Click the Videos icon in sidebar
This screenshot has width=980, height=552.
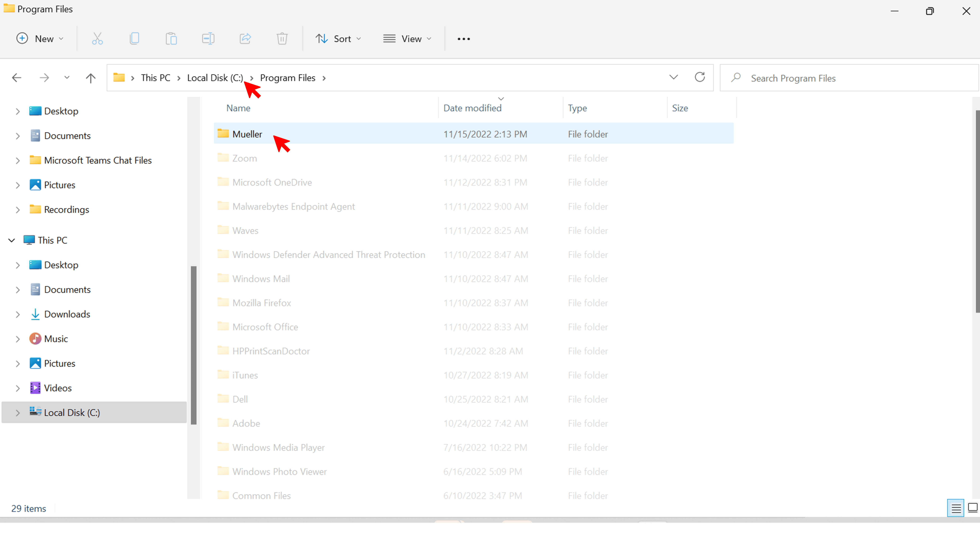35,388
